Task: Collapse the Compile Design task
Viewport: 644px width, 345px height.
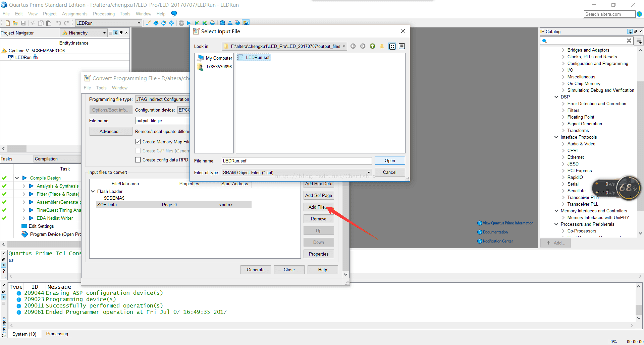Action: [x=17, y=178]
